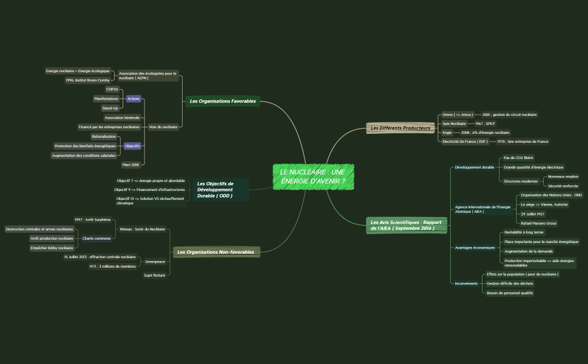Click 'Réseau : Sortir du Nucléaire' node
588x364 pixels.
(x=143, y=229)
